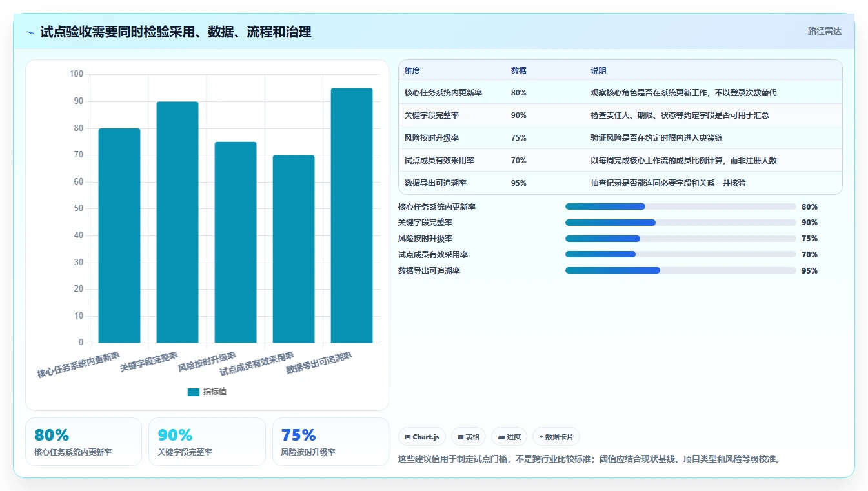Click the 90% value in the table
The image size is (868, 491).
coord(518,115)
